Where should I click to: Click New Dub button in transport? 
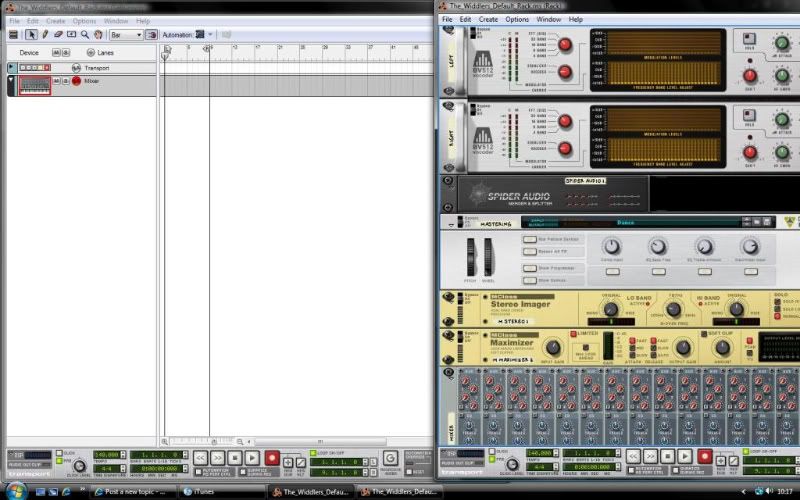[x=288, y=463]
